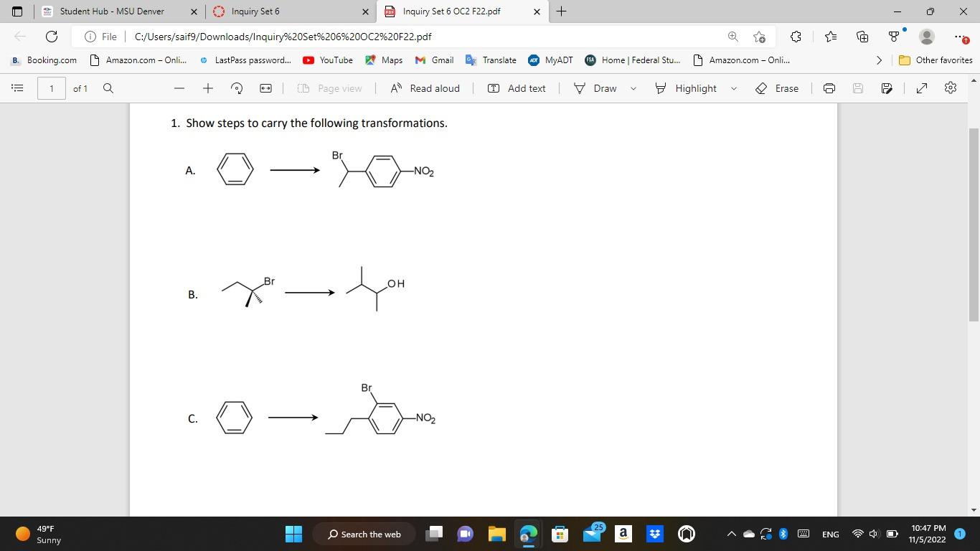Rotate the PDF page
Image resolution: width=980 pixels, height=551 pixels.
(x=236, y=88)
